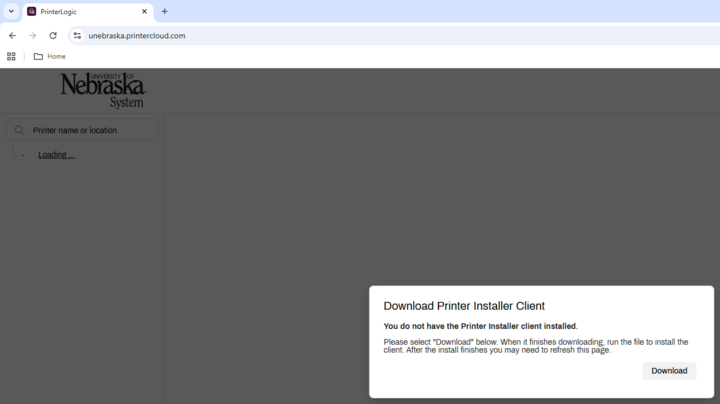Open a new browser tab
Viewport: 720px width, 404px height.
click(x=164, y=11)
